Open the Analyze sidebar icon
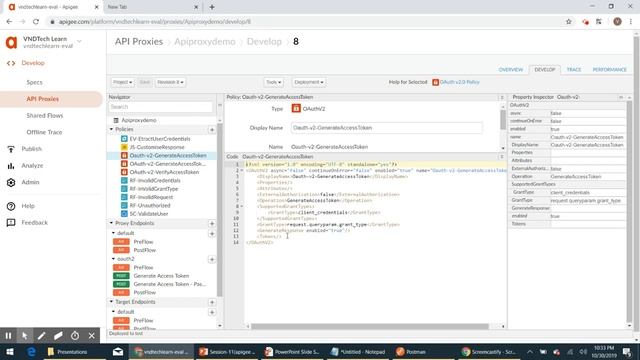640x360 pixels. [11, 166]
